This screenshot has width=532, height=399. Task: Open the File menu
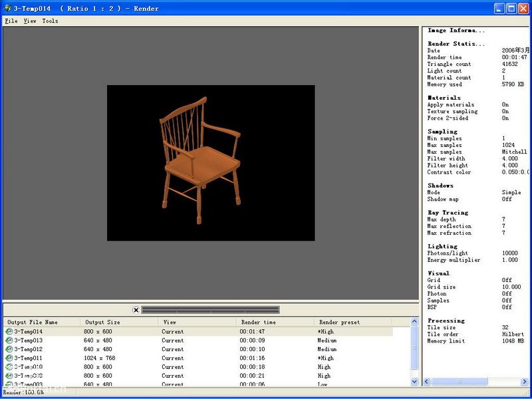pos(11,21)
